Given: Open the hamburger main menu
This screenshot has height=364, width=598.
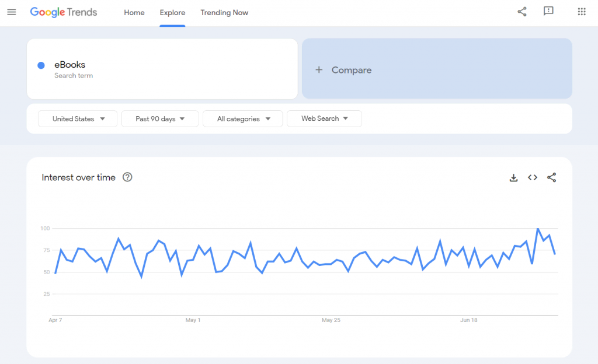Looking at the screenshot, I should pyautogui.click(x=12, y=12).
